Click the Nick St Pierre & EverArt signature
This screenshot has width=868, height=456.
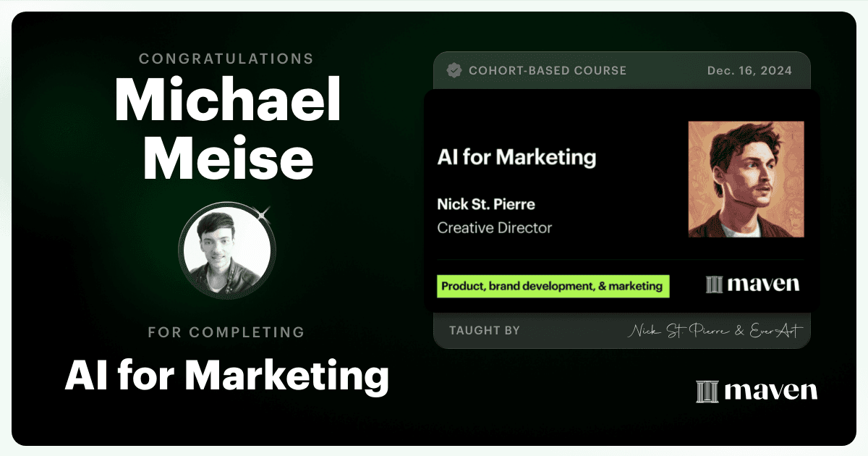[715, 331]
